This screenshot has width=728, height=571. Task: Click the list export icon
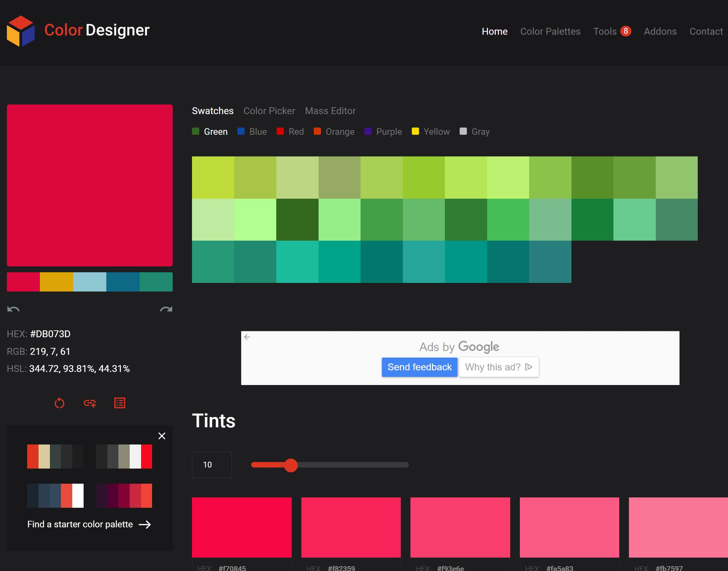click(x=120, y=403)
